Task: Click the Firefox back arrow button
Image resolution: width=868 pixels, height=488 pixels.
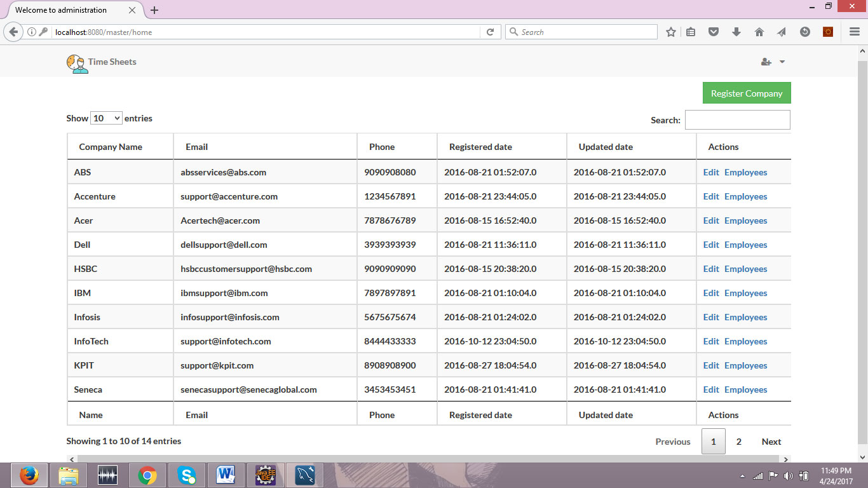Action: point(13,32)
